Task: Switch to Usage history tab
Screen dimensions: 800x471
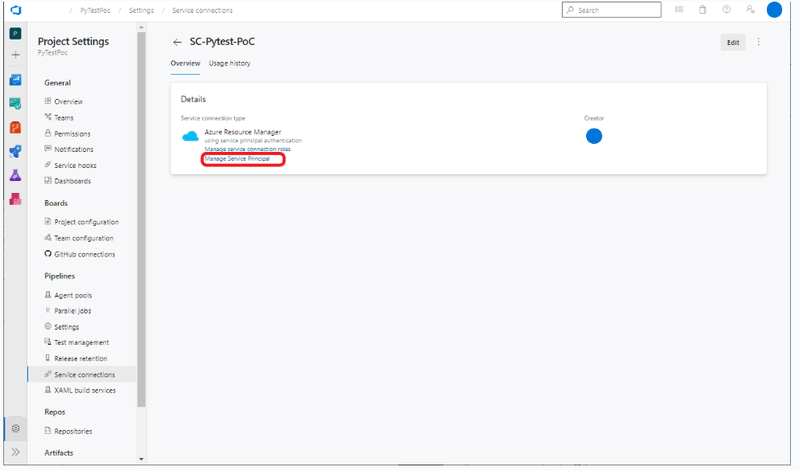Action: (230, 63)
